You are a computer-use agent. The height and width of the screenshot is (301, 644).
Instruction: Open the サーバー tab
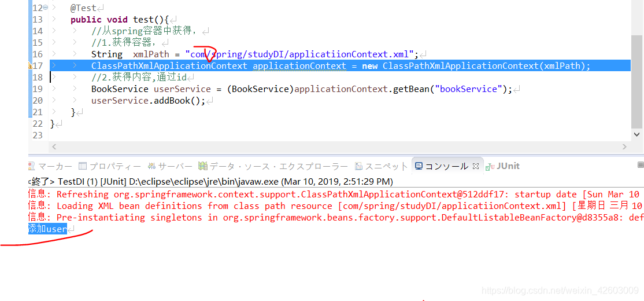[170, 166]
